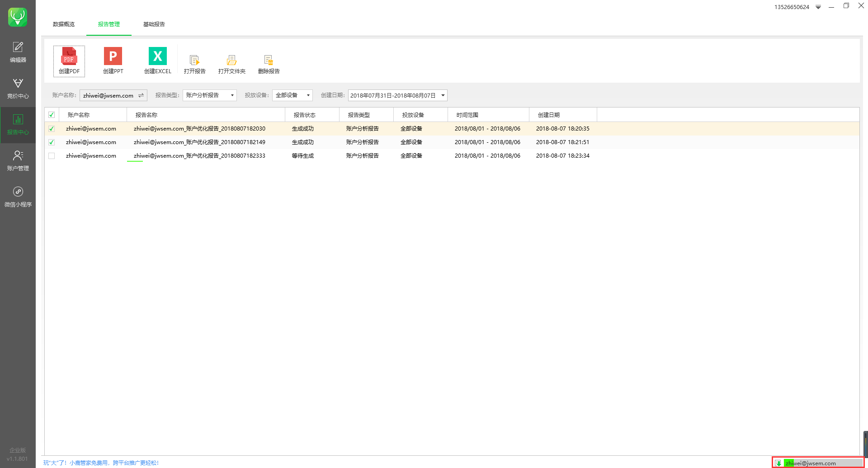Check report row ending 20180807182333
The height and width of the screenshot is (468, 868).
click(x=52, y=156)
